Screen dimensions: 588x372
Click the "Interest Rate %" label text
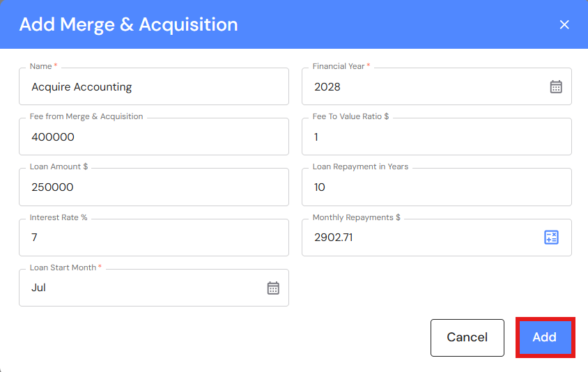click(x=59, y=217)
